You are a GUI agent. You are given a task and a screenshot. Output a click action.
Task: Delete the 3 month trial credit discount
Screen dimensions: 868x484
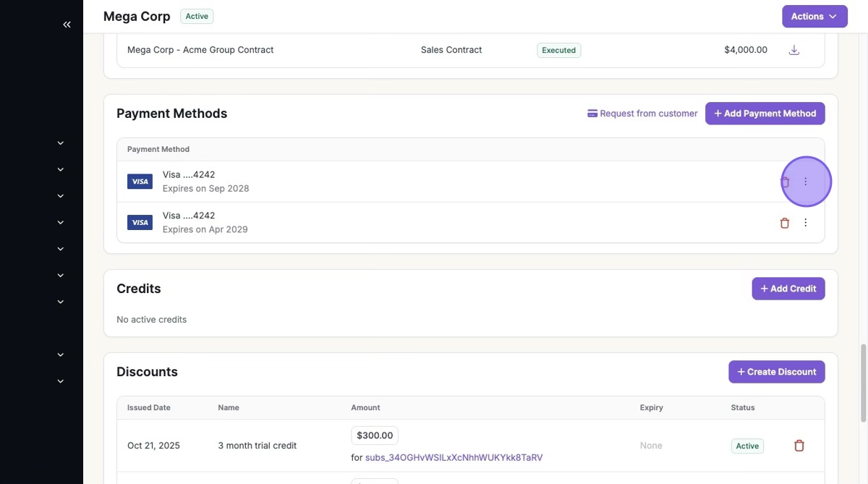(799, 446)
